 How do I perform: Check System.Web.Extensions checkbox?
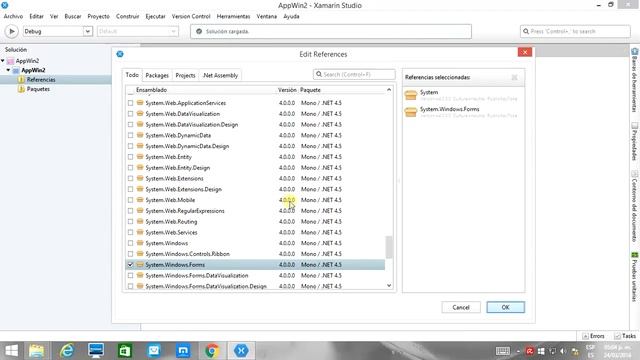130,178
